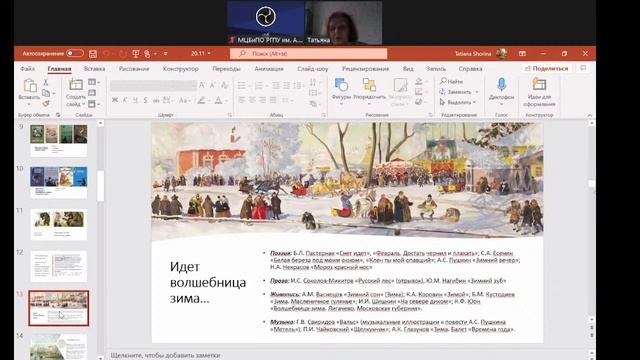Viewport: 640px width, 360px height.
Task: Select slide 10 thumbnail
Action: pos(58,182)
